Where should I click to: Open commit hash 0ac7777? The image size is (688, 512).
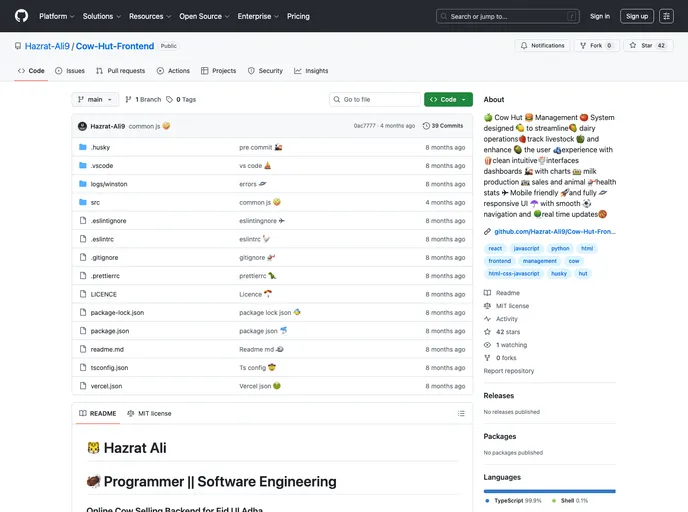(365, 126)
